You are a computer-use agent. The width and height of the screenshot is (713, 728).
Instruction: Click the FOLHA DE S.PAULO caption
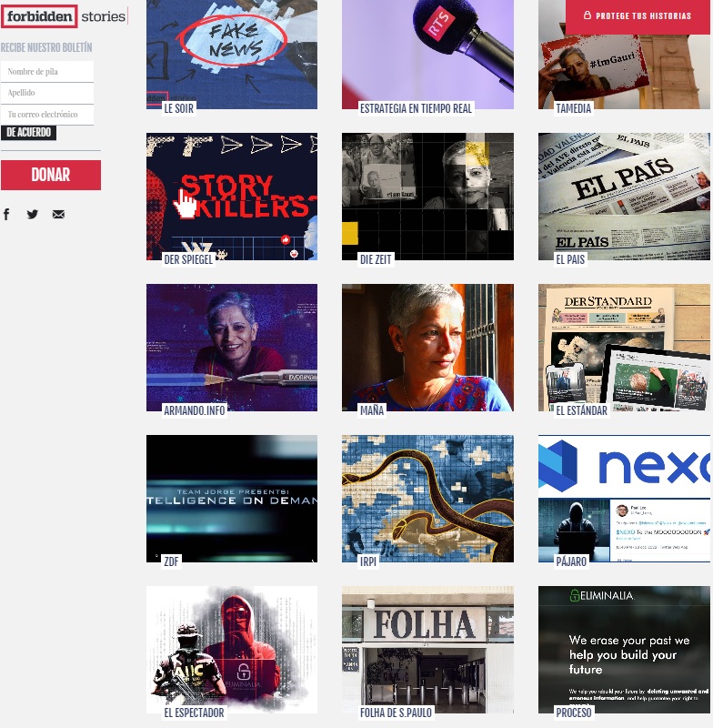(396, 713)
